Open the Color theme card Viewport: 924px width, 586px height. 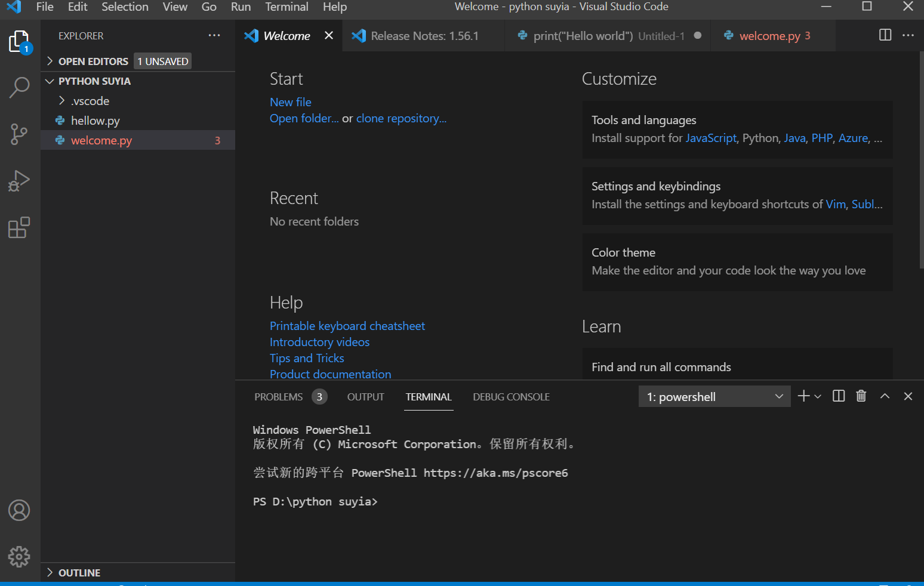coord(737,262)
